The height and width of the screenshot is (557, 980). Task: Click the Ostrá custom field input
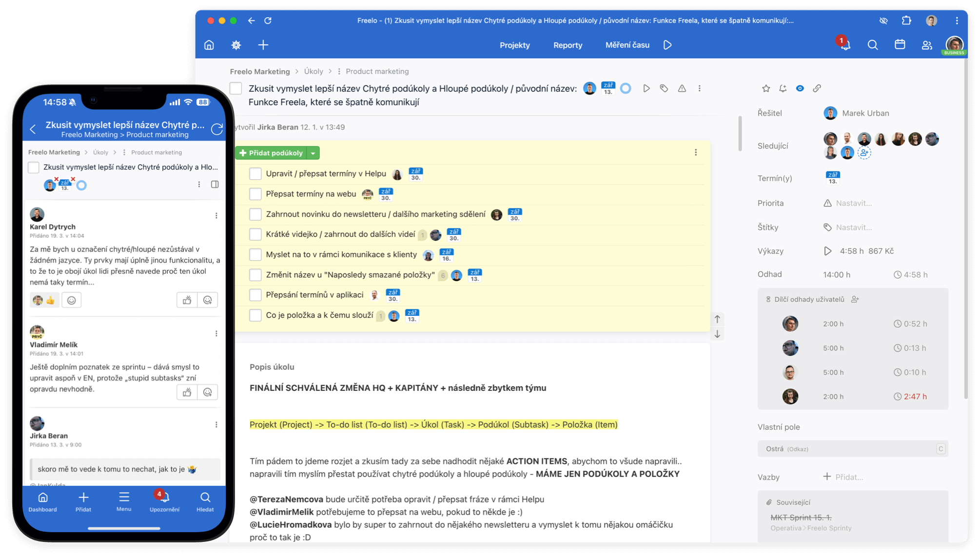coord(853,449)
